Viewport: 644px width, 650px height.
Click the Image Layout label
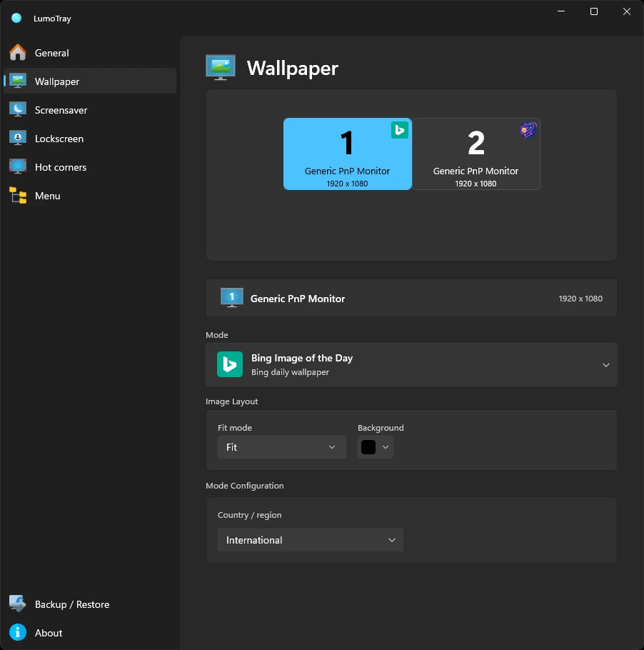[231, 401]
